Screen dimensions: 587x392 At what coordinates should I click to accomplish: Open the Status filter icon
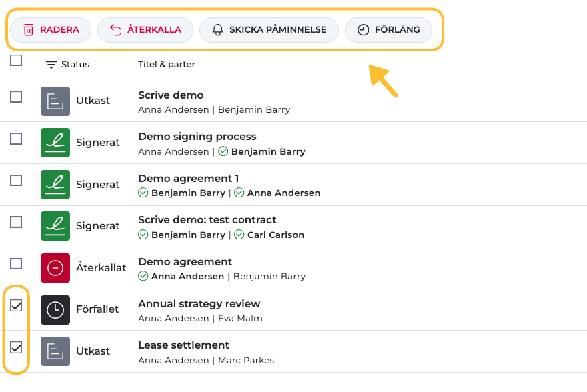pos(51,65)
